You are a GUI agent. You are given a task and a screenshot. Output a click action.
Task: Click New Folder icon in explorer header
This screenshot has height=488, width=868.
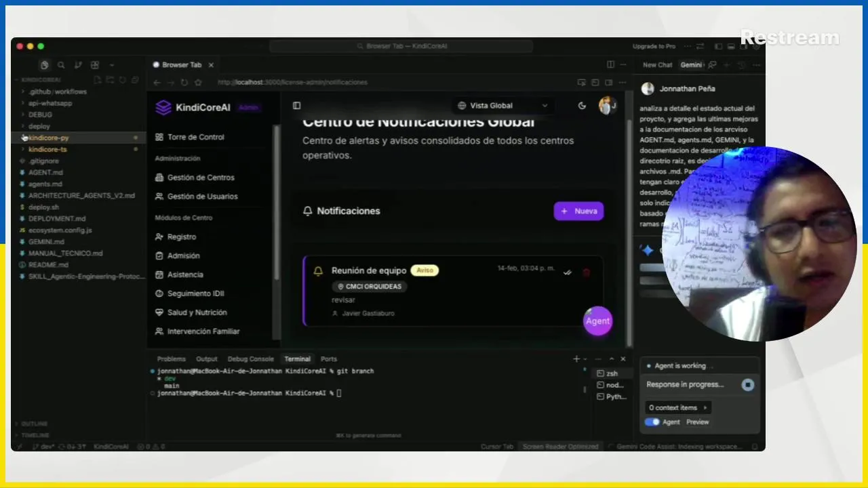click(110, 80)
